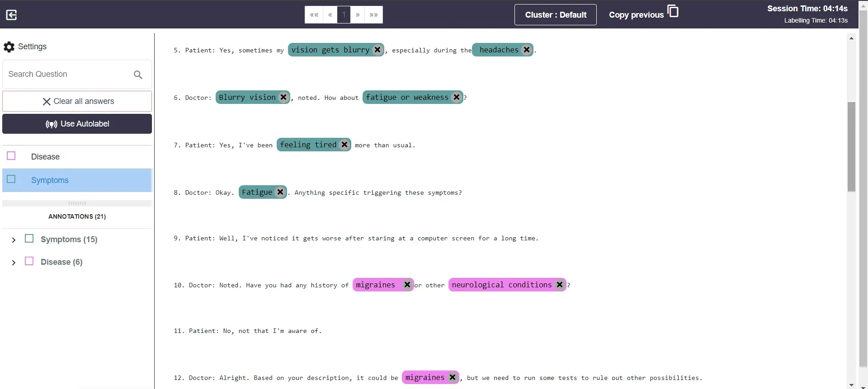
Task: Go to the next page arrow
Action: [x=358, y=15]
